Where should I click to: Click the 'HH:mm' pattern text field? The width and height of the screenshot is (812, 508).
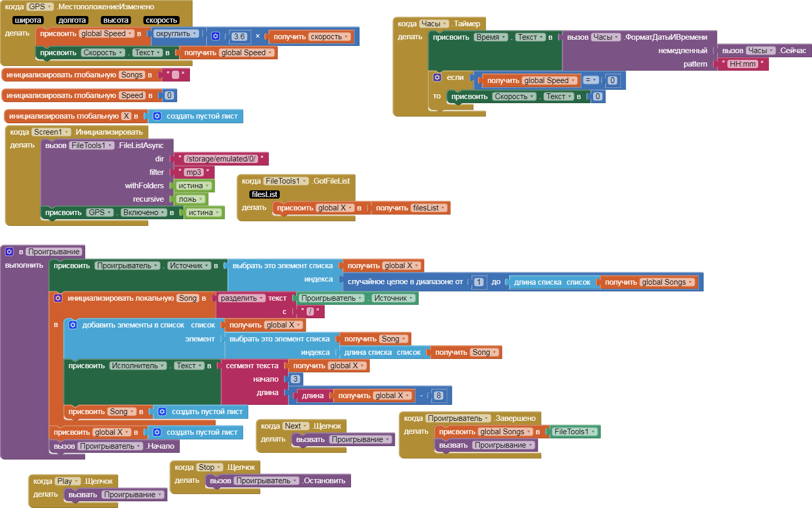742,64
